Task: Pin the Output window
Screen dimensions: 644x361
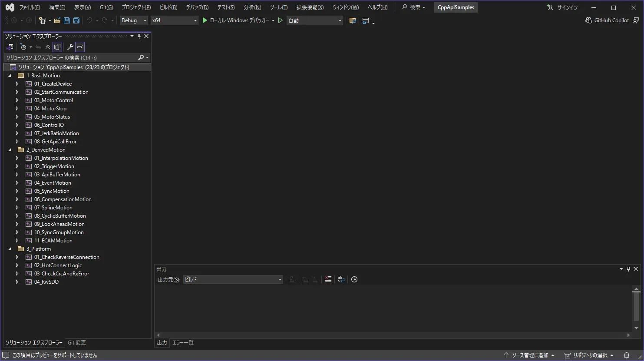Action: [x=628, y=268]
